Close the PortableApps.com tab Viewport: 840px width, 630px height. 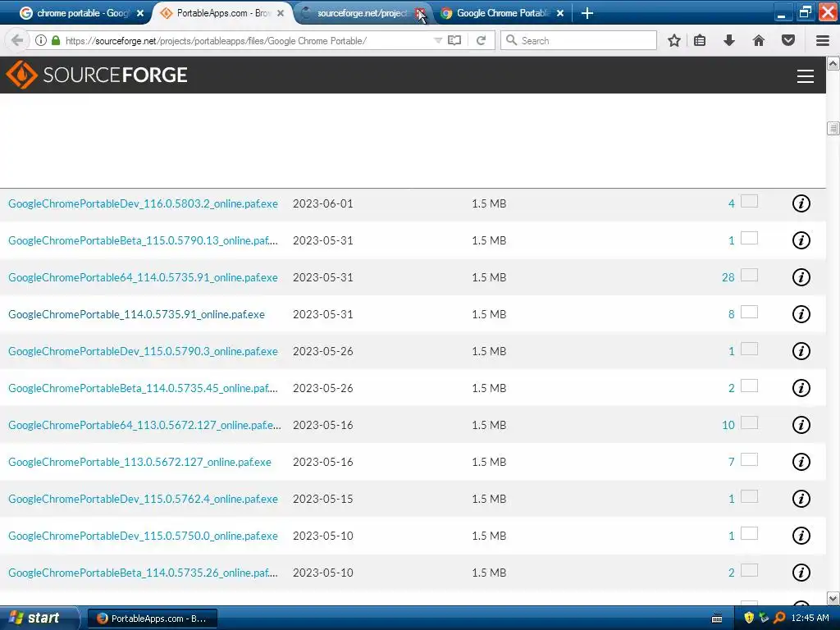pyautogui.click(x=281, y=13)
